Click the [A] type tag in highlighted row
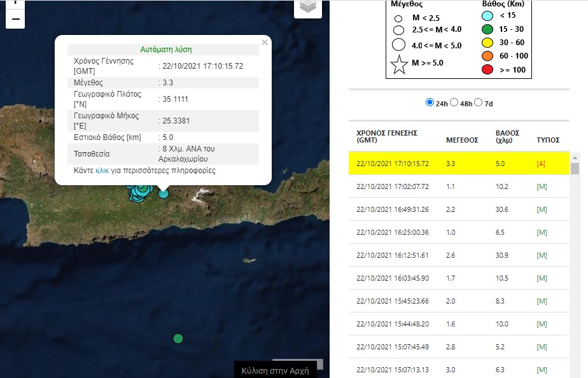The width and height of the screenshot is (588, 378). 542,164
